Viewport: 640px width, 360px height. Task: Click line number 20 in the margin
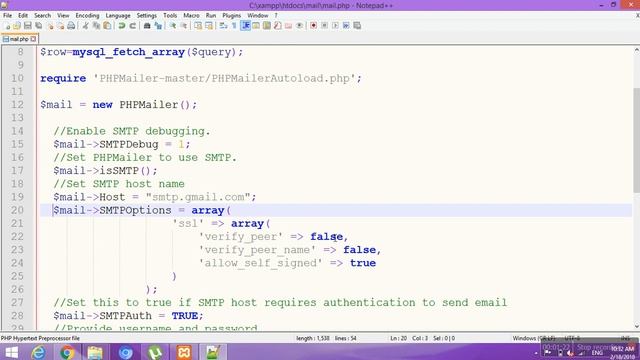[17, 210]
